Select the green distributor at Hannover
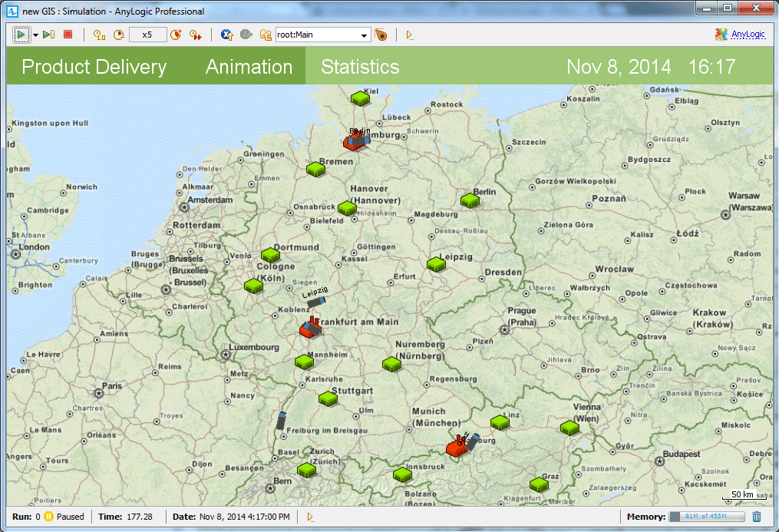 tap(347, 207)
